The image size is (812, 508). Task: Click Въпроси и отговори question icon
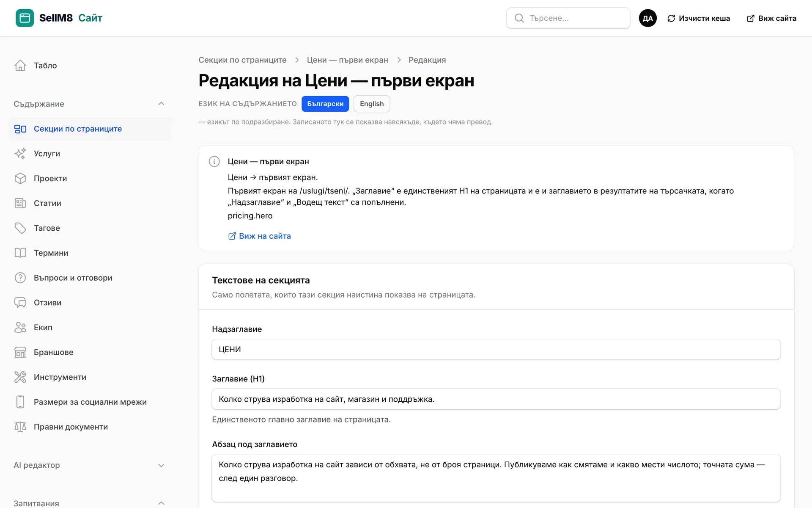coord(20,278)
